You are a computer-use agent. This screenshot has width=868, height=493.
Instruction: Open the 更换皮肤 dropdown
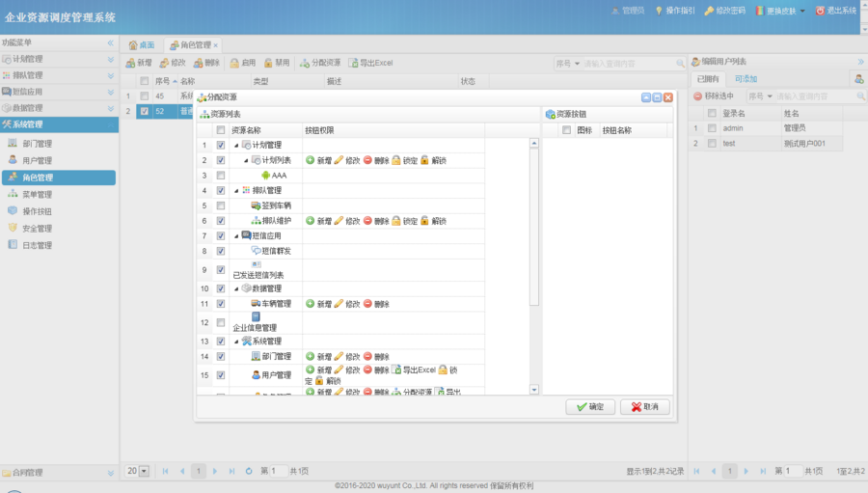point(780,11)
